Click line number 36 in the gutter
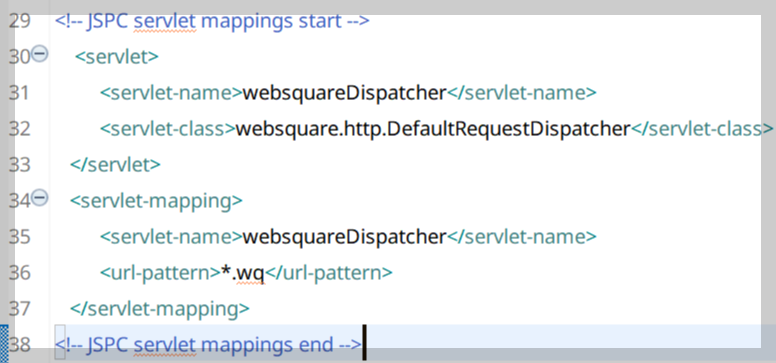Viewport: 776px width, 363px height. coord(19,273)
